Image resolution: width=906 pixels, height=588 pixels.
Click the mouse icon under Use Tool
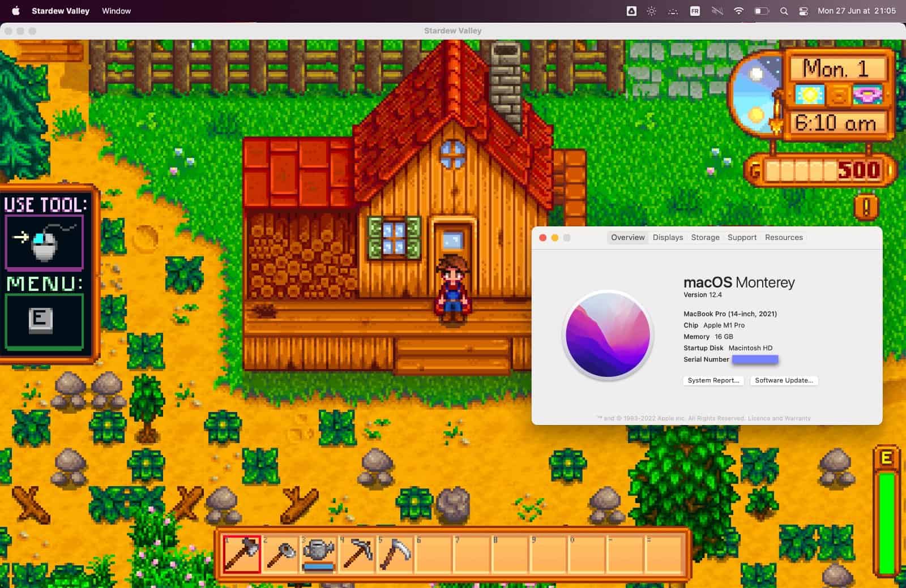pyautogui.click(x=45, y=242)
